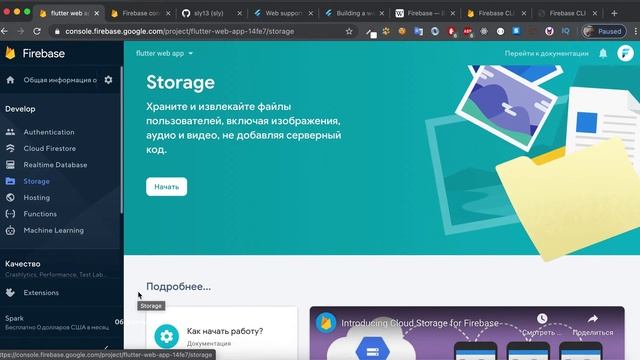The width and height of the screenshot is (640, 360).
Task: Click the browser forward arrow
Action: click(x=20, y=31)
